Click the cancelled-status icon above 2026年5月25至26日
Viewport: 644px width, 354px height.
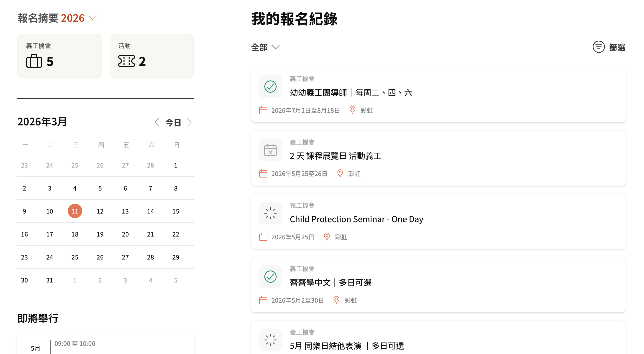pos(270,150)
